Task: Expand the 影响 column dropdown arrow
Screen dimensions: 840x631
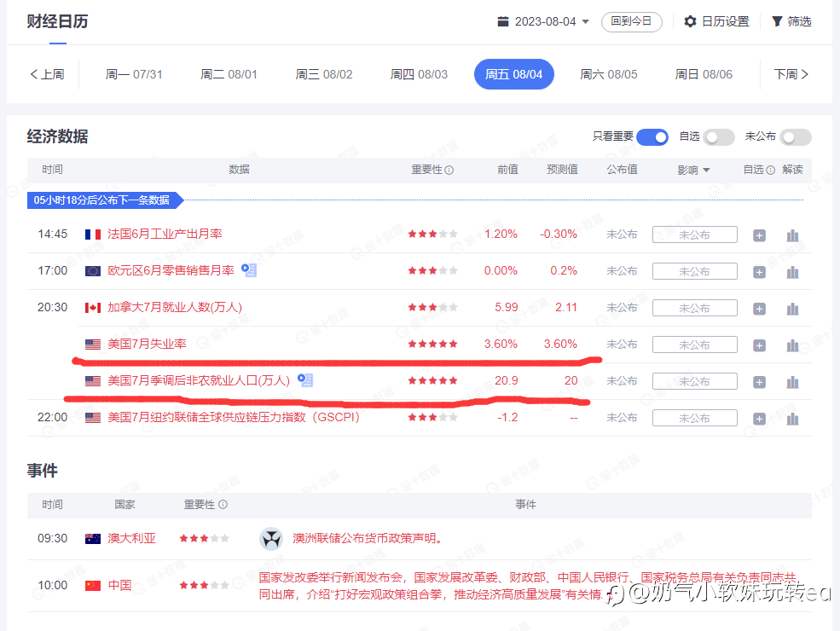Action: pos(706,171)
